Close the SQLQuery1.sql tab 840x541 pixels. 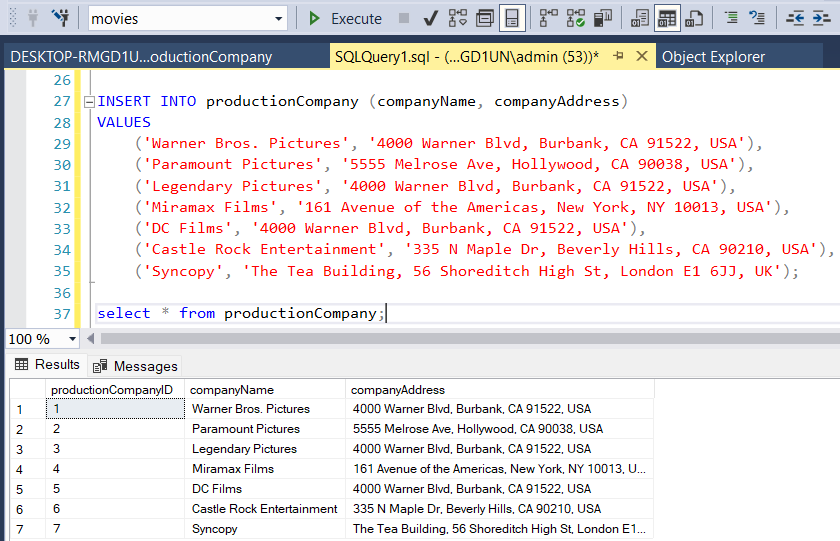pyautogui.click(x=642, y=56)
